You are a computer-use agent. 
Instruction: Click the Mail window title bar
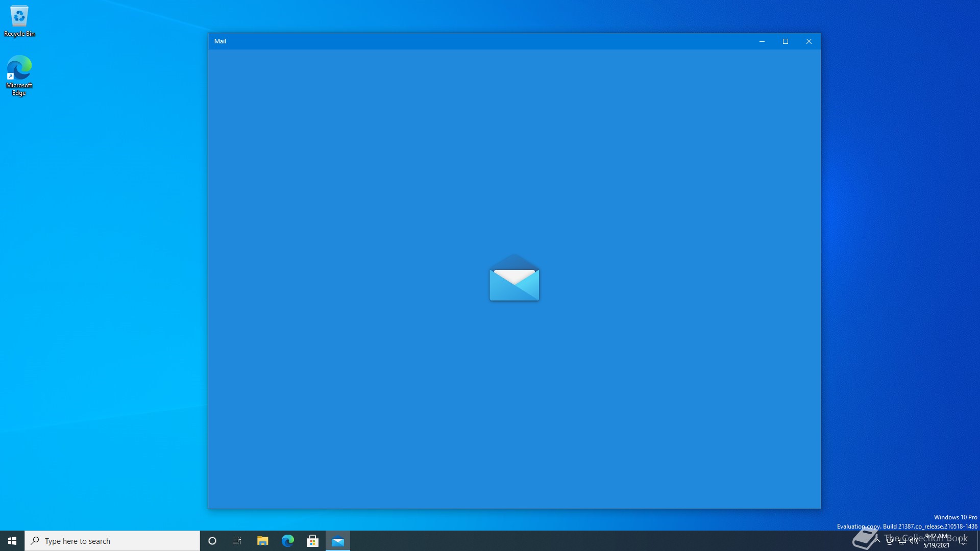[459, 41]
